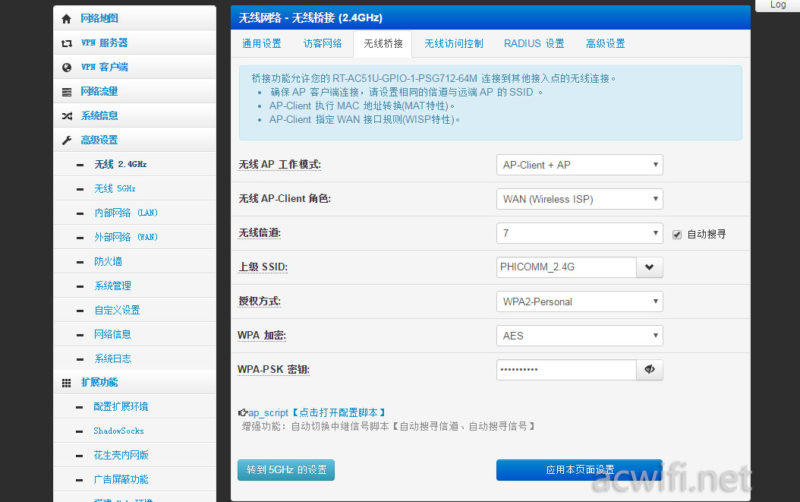Image resolution: width=800 pixels, height=502 pixels.
Task: Click the wrench icon for 高级设置
Action: pyautogui.click(x=66, y=140)
